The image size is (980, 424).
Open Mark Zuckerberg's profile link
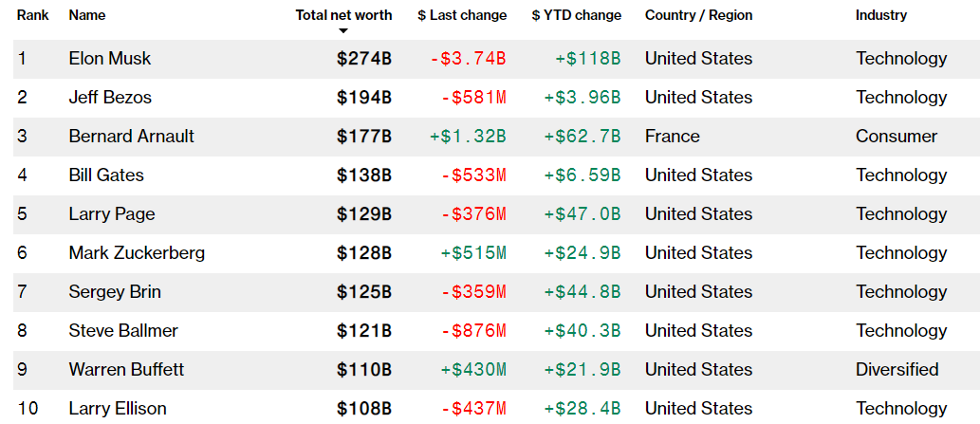(x=137, y=253)
